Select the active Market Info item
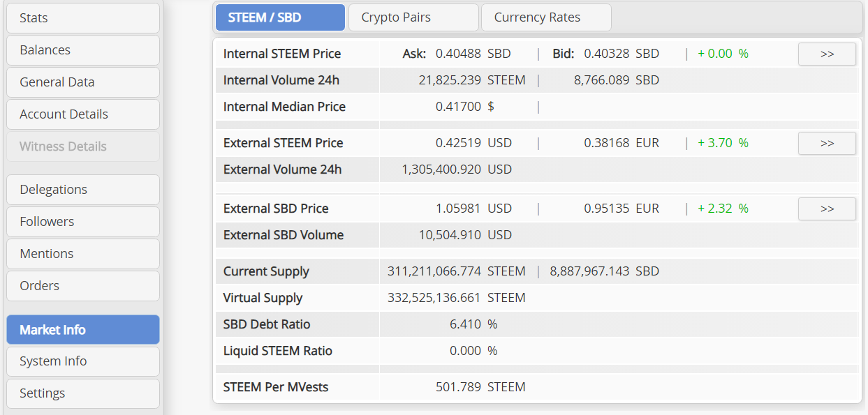 coord(83,330)
